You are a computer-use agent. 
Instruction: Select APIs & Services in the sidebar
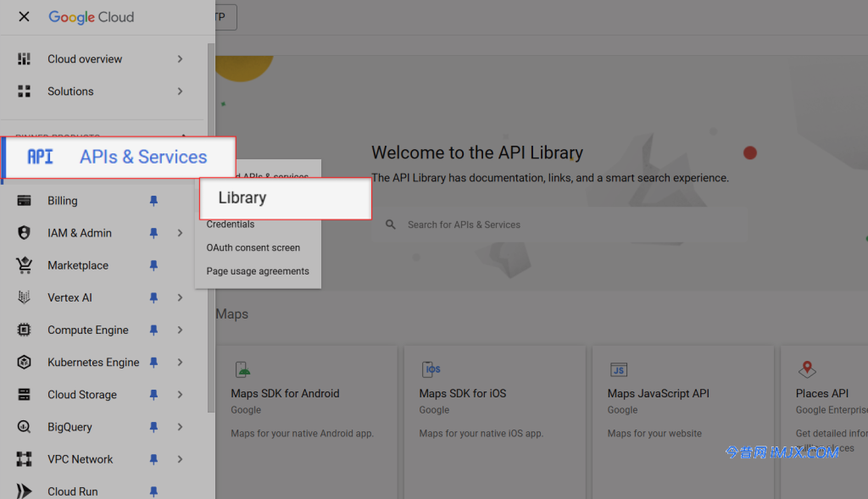pos(120,157)
